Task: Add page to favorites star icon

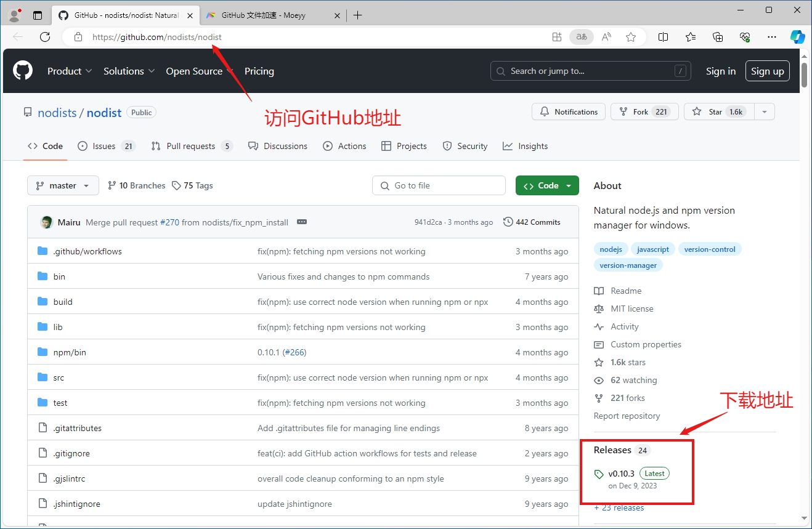Action: pos(631,37)
